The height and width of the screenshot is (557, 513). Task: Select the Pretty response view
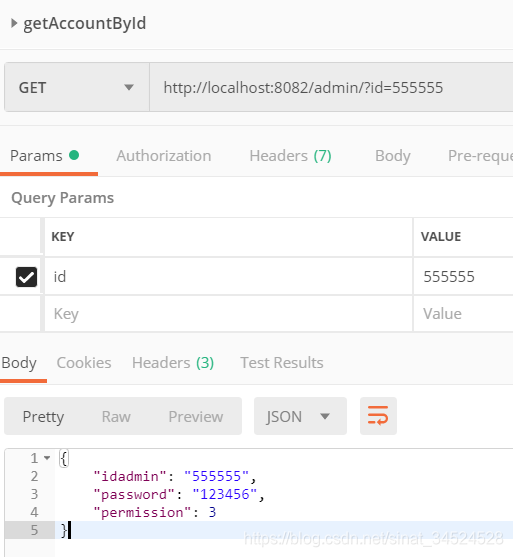coord(43,417)
